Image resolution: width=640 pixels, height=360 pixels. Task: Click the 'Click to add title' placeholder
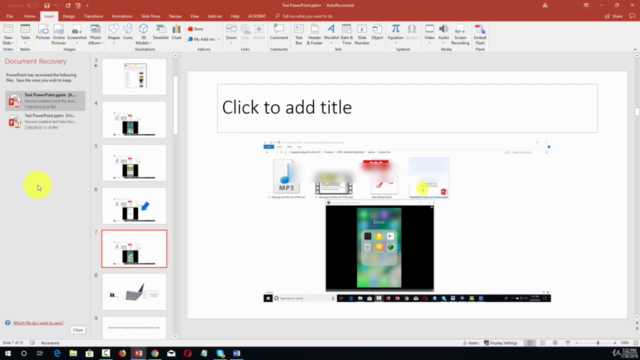[407, 108]
